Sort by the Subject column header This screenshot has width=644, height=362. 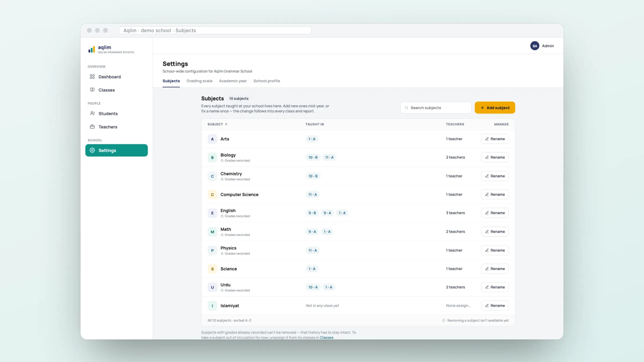pos(217,124)
